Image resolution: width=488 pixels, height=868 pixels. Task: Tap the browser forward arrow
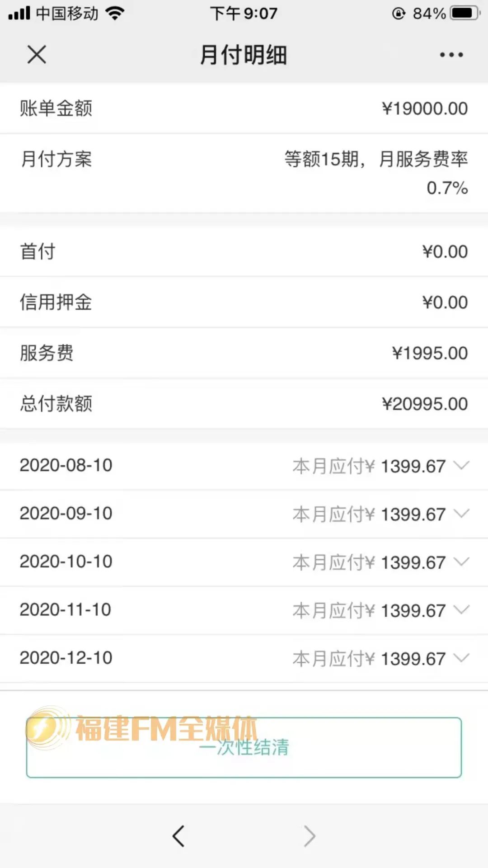point(310,836)
